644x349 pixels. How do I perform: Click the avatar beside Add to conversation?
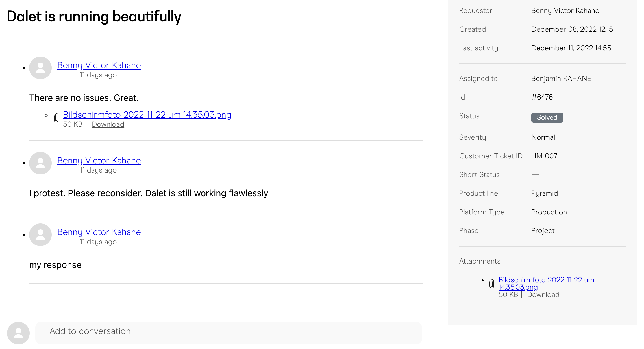tap(18, 333)
